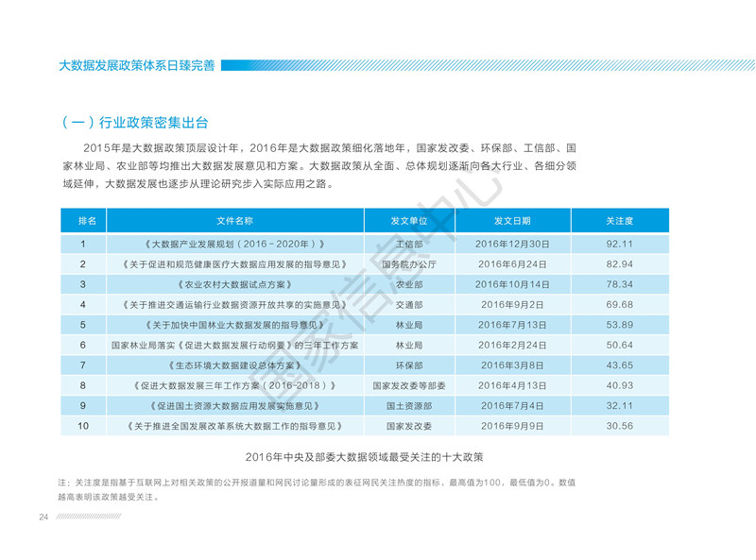The width and height of the screenshot is (756, 560).
Task: Click the paragraph line starting "2015年是大数据政策顶层设计年"
Action: point(330,148)
